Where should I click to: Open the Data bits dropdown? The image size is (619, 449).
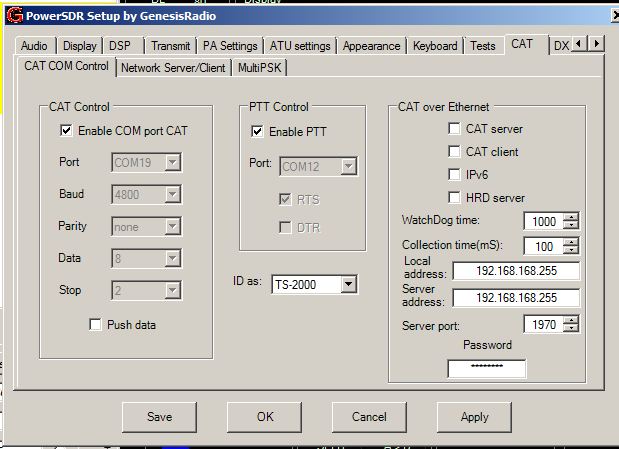tap(173, 259)
